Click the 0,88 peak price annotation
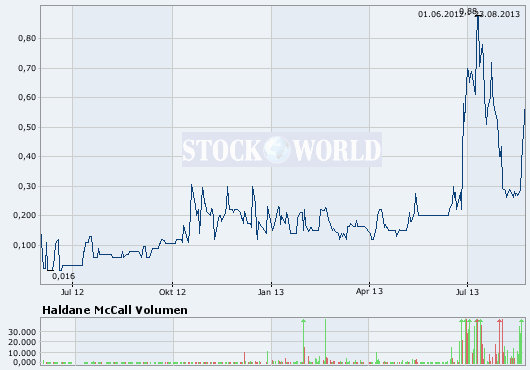 pyautogui.click(x=468, y=11)
